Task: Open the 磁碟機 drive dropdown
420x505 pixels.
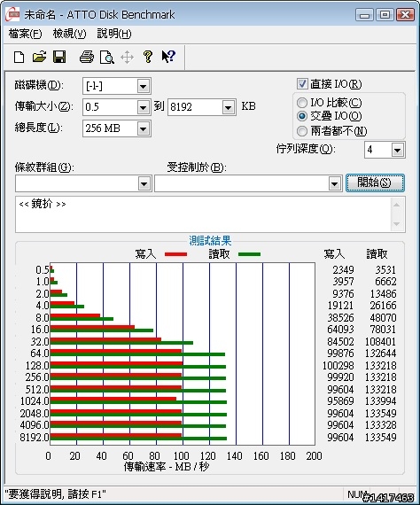Action: pos(143,86)
